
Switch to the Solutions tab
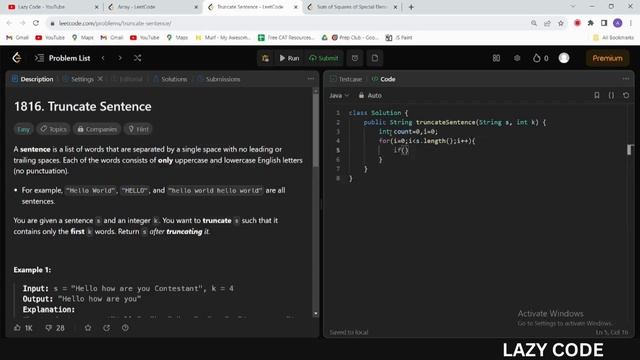tap(170, 79)
